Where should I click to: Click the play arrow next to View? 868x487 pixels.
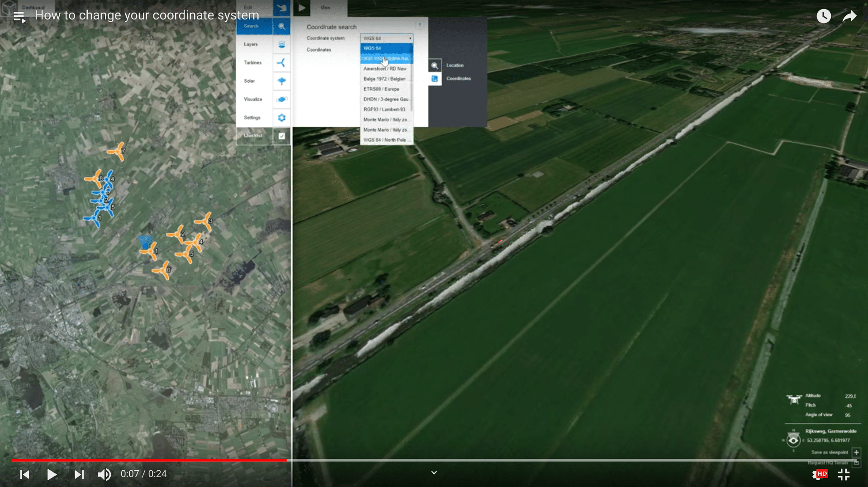302,8
